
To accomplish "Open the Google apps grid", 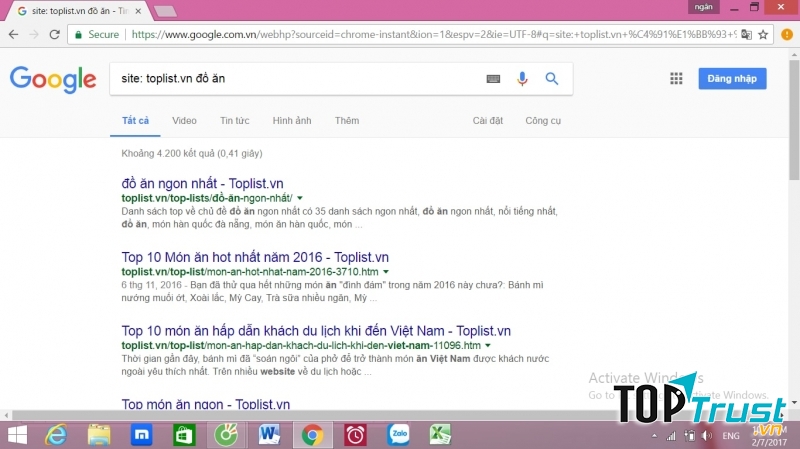I will tap(676, 79).
